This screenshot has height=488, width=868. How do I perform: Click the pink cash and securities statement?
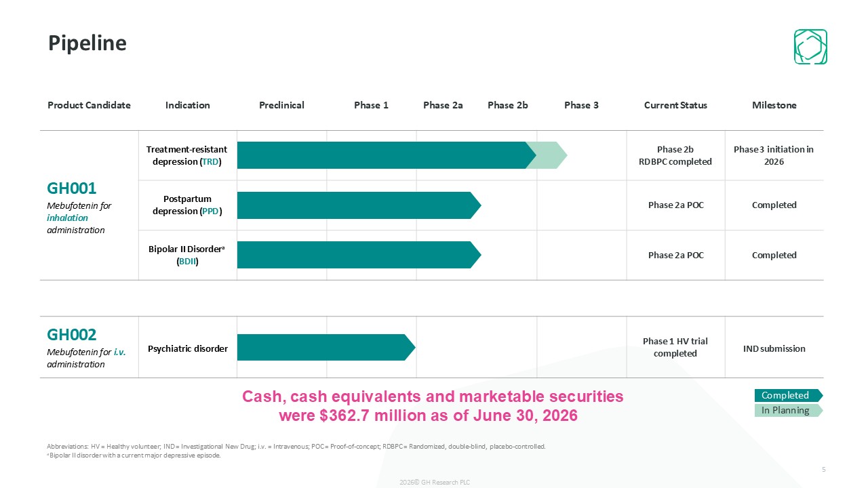433,406
